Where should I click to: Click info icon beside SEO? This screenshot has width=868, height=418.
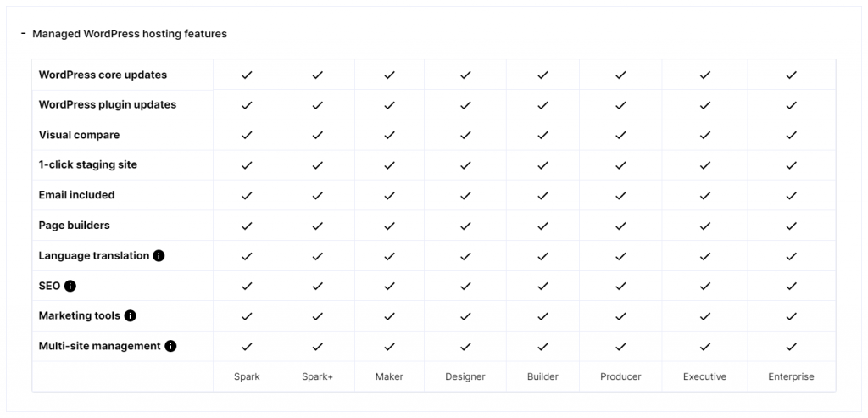[70, 287]
